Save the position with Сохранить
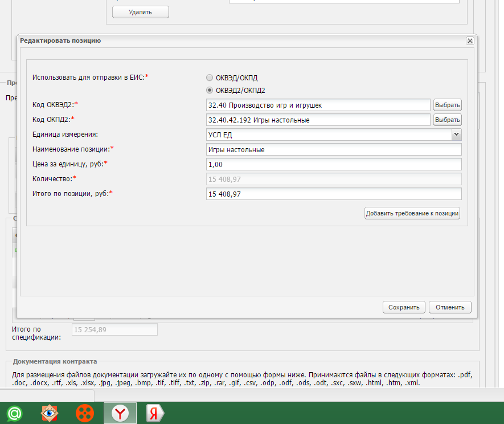 [x=404, y=307]
